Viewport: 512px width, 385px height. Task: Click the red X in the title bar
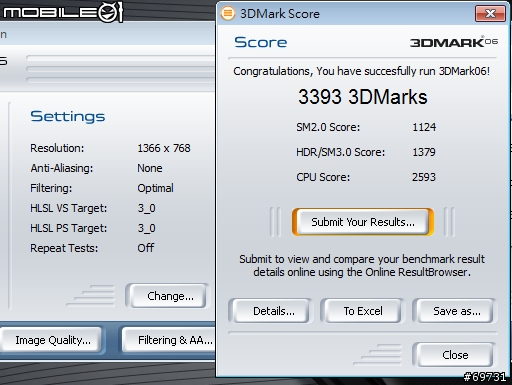coord(490,13)
